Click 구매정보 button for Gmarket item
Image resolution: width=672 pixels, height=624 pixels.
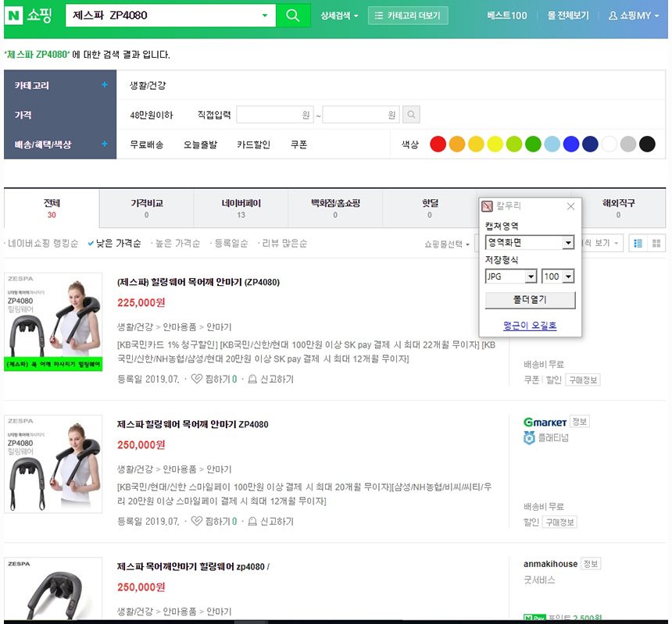(559, 522)
